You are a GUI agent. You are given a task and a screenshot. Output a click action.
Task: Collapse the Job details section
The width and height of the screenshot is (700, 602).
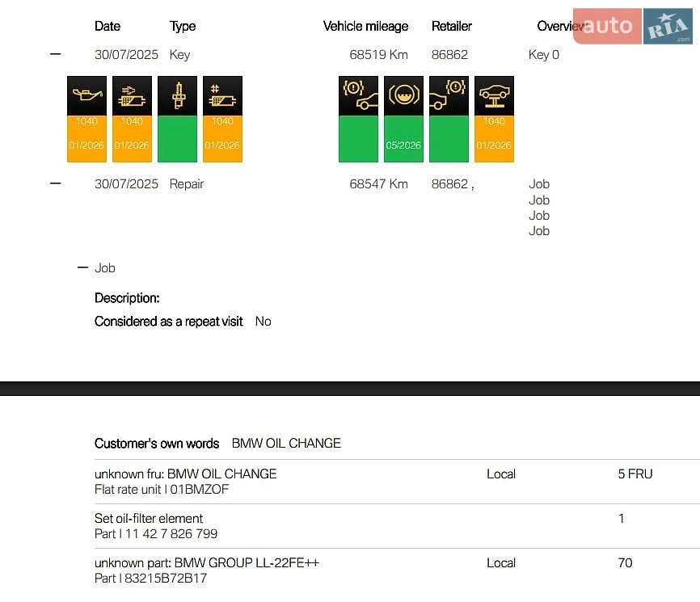[x=82, y=267]
